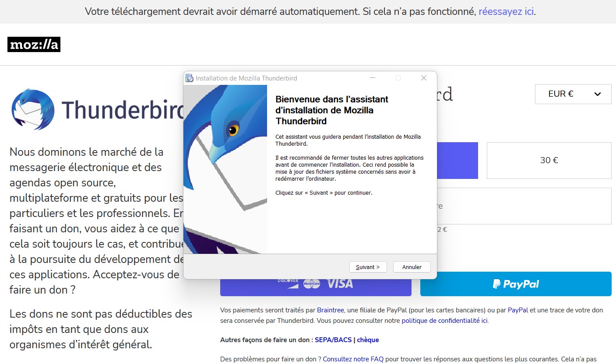
Task: Click the MasterCard logo on the payment button
Action: 312,284
